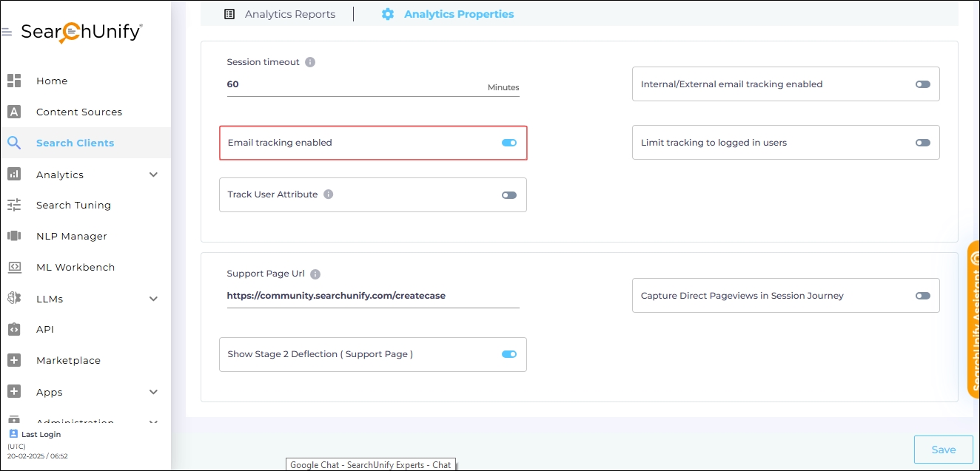Click the Marketplace plus icon
The image size is (980, 471).
(x=14, y=360)
